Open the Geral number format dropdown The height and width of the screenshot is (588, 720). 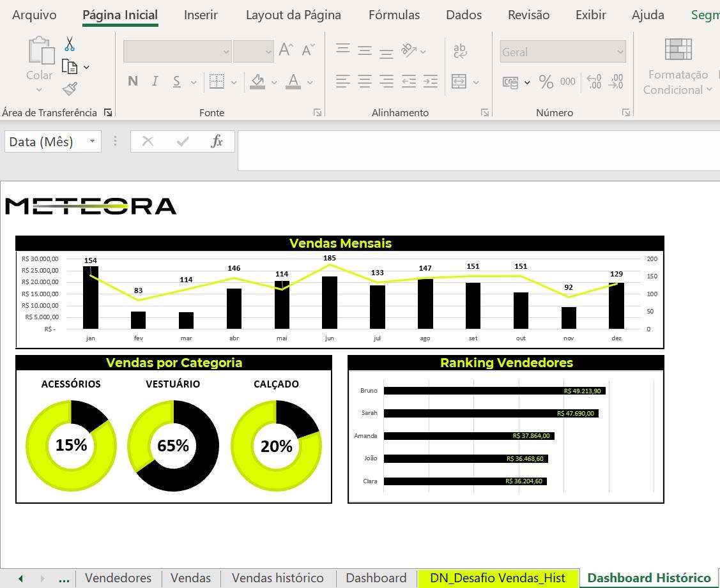click(x=619, y=52)
